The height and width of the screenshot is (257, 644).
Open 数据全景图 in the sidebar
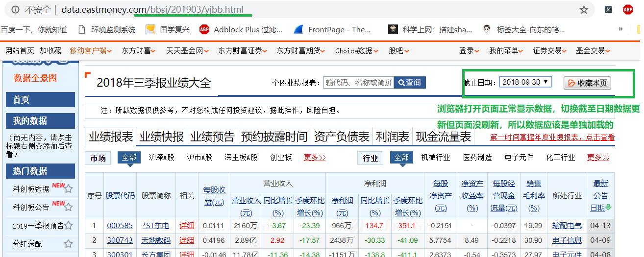tap(35, 78)
